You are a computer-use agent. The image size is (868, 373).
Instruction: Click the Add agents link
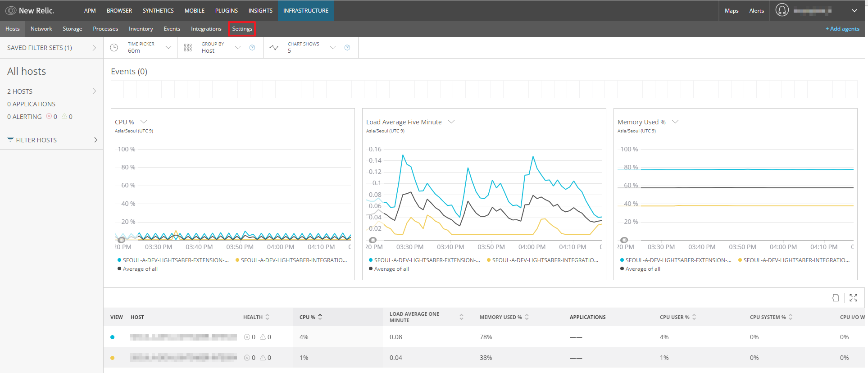click(842, 29)
